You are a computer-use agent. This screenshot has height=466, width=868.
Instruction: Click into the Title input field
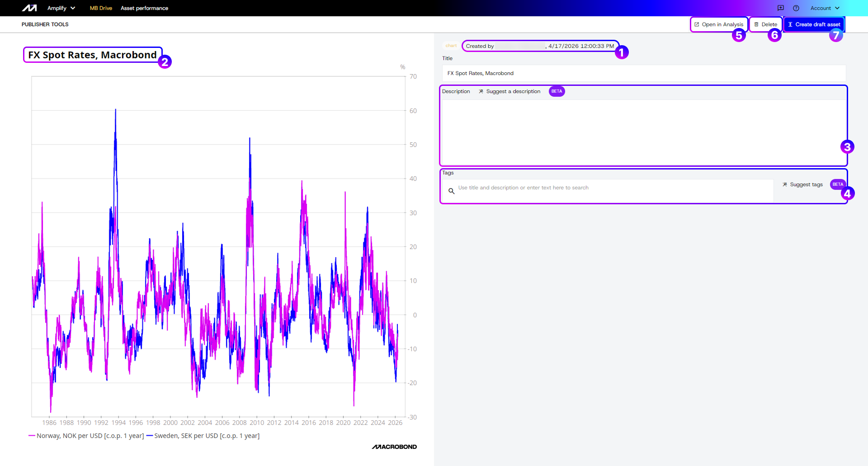pyautogui.click(x=643, y=73)
